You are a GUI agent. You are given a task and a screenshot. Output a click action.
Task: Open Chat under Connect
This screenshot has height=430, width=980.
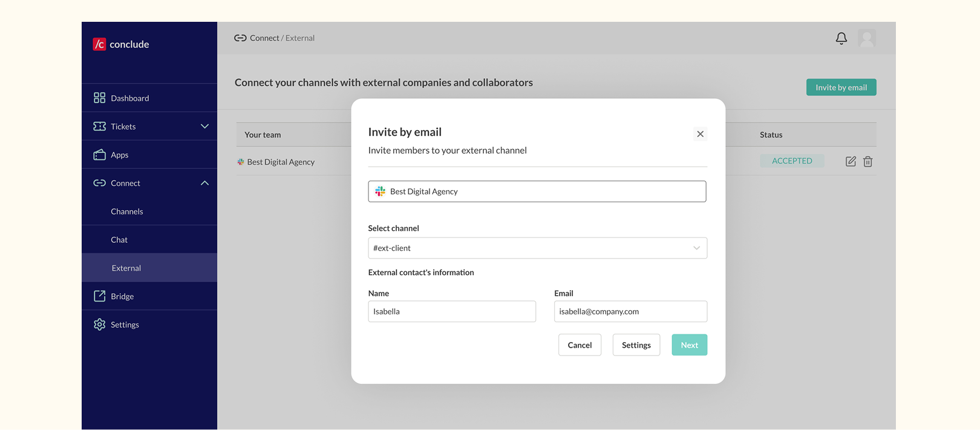(x=149, y=240)
